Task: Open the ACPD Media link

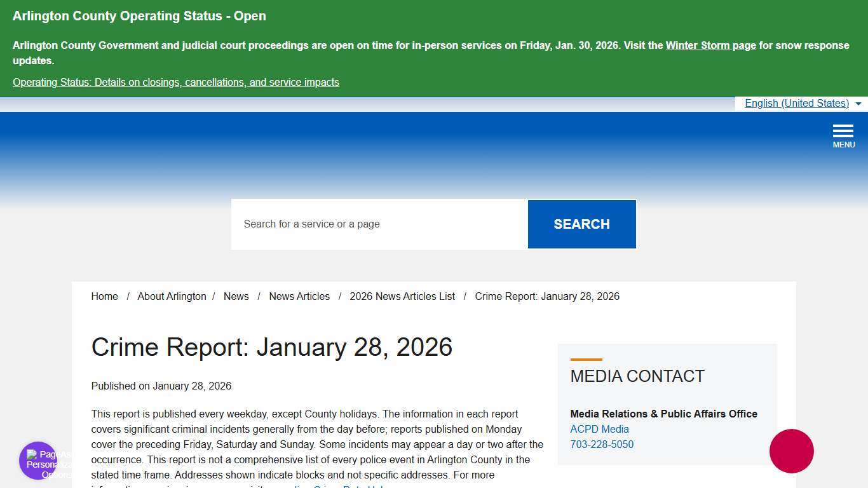Action: 599,429
